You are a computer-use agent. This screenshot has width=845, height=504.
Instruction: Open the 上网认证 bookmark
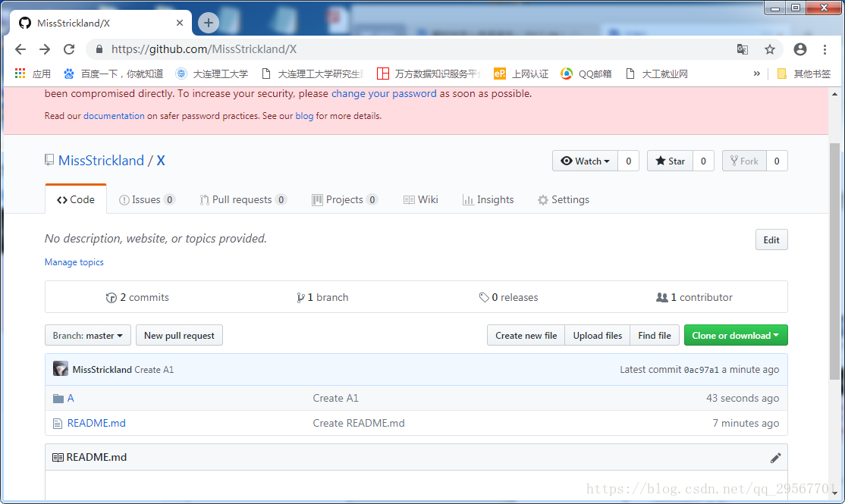click(521, 74)
